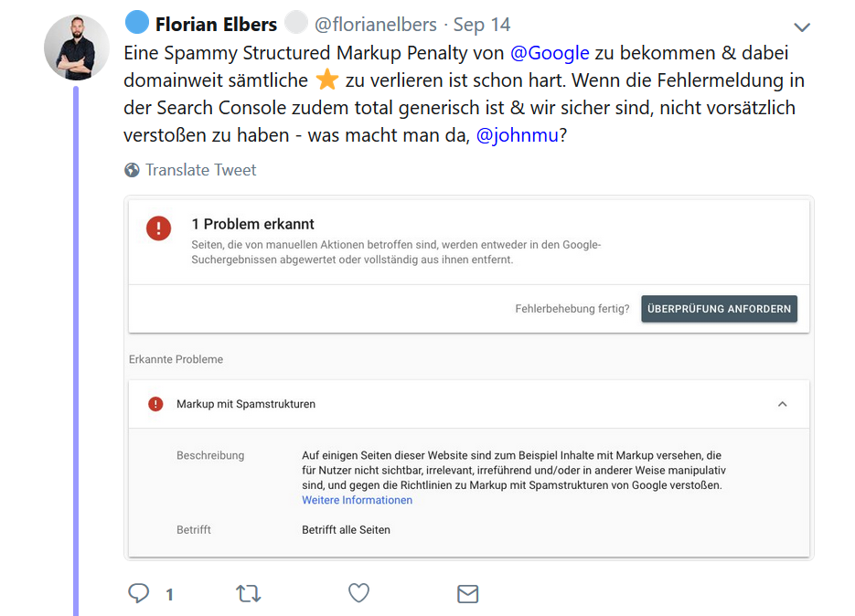Collapse the 'Markup mit Spamstrukturen' section

(783, 404)
